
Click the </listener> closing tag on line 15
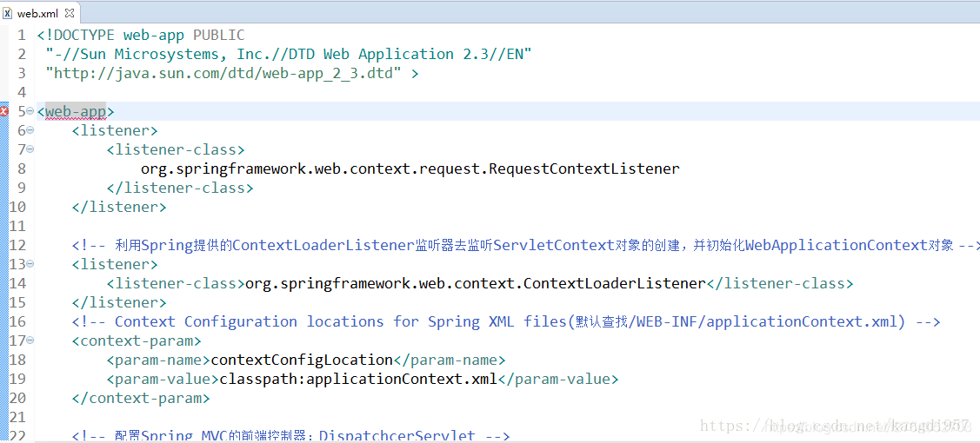point(119,302)
